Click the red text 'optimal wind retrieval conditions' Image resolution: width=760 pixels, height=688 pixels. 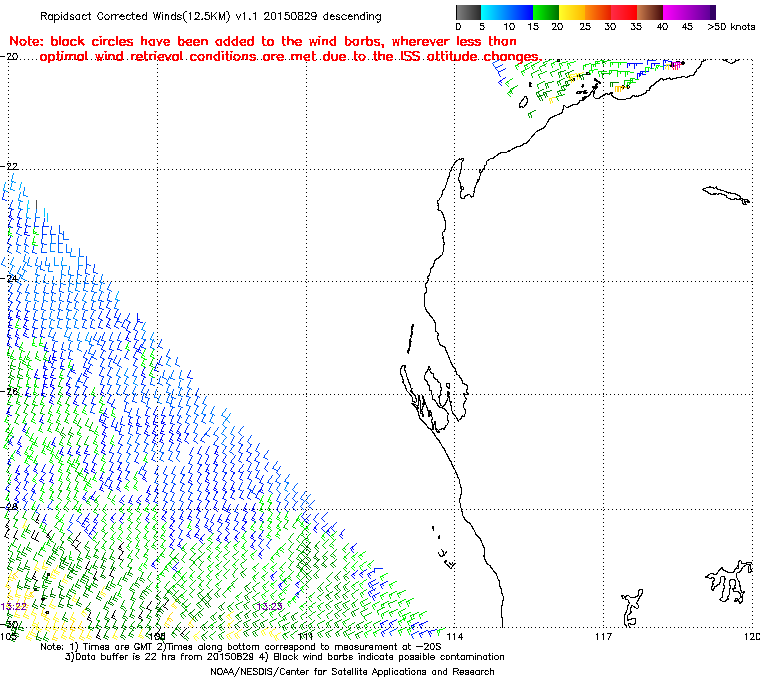[148, 57]
